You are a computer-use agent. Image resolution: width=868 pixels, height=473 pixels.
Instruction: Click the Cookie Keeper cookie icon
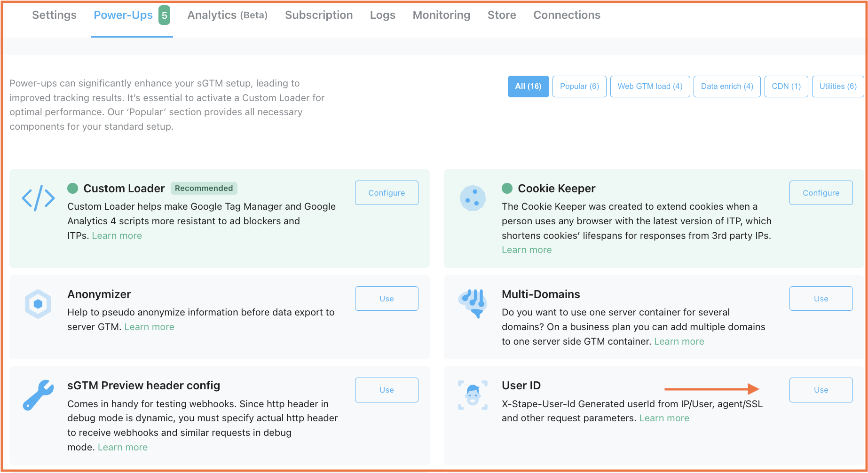coord(472,198)
